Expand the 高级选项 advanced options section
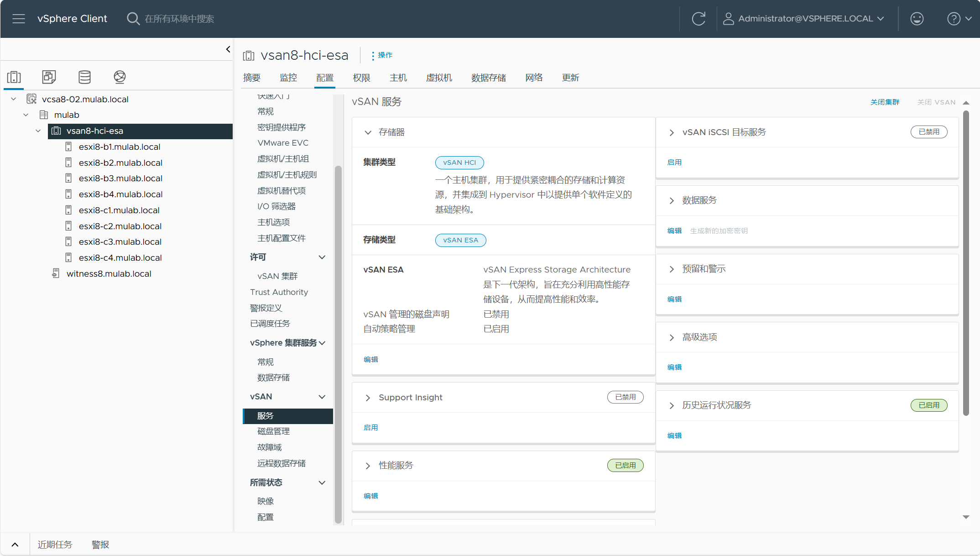 tap(672, 337)
